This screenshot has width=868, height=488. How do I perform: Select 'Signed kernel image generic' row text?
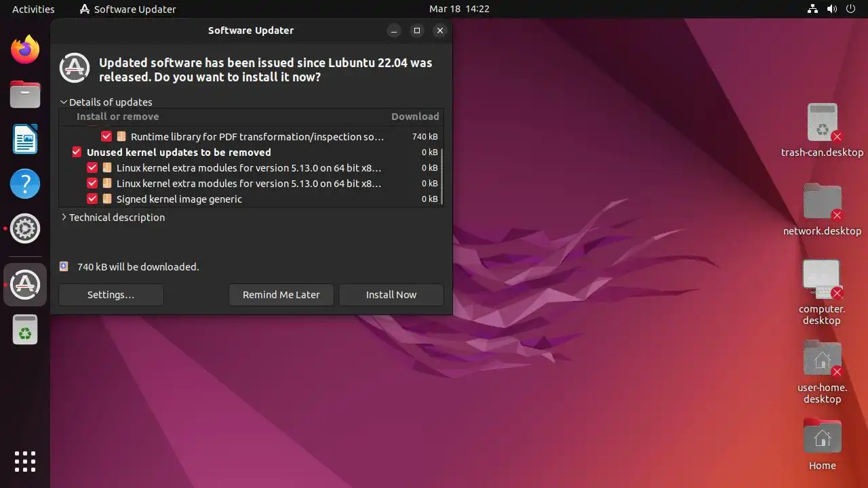click(x=179, y=199)
